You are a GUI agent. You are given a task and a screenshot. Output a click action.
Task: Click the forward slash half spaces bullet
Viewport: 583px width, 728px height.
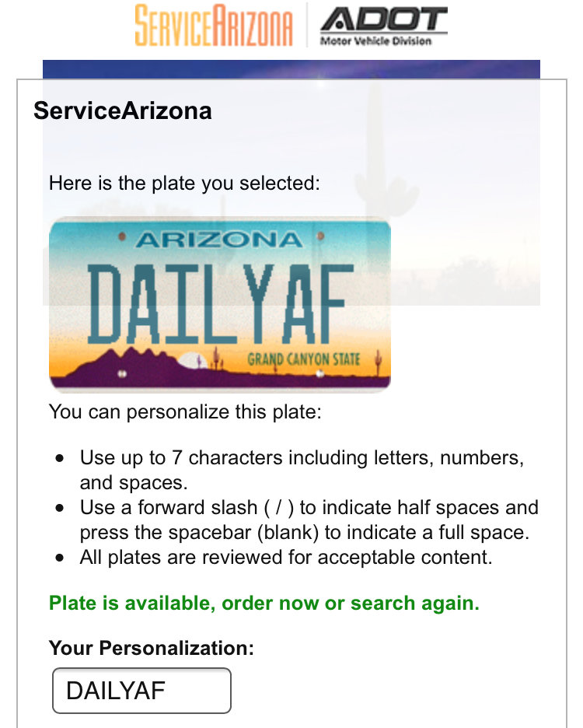coord(309,520)
